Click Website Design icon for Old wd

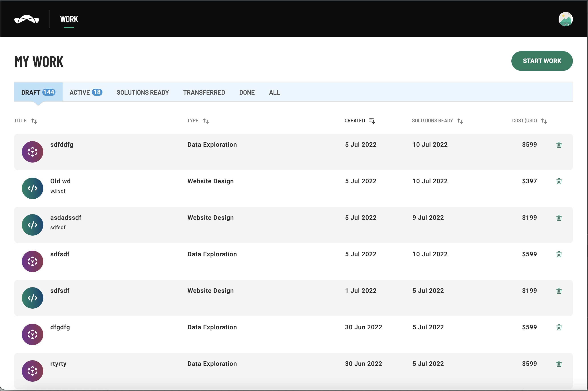click(x=33, y=188)
